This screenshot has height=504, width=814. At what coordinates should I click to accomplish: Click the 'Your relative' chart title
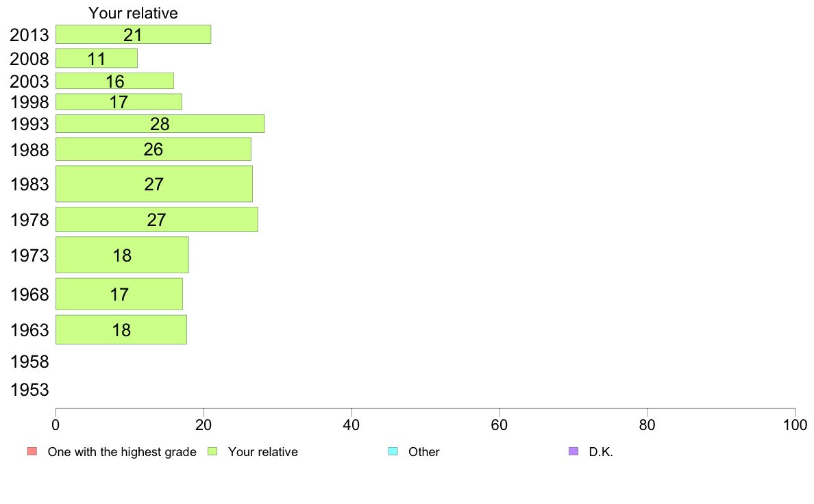point(133,13)
